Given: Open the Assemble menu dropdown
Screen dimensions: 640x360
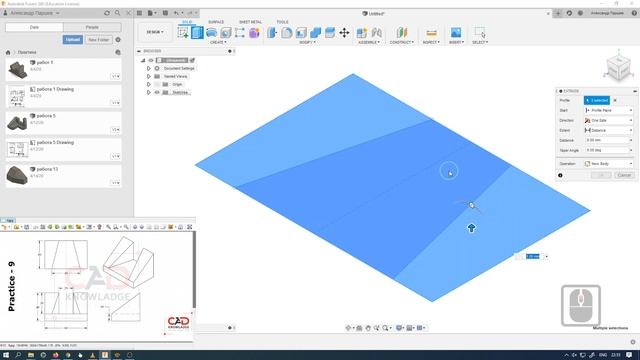Looking at the screenshot, I should click(369, 42).
